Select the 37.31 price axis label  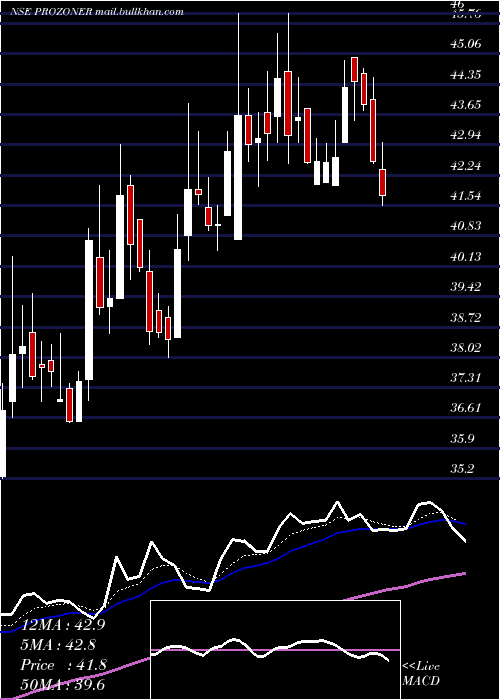pos(466,378)
